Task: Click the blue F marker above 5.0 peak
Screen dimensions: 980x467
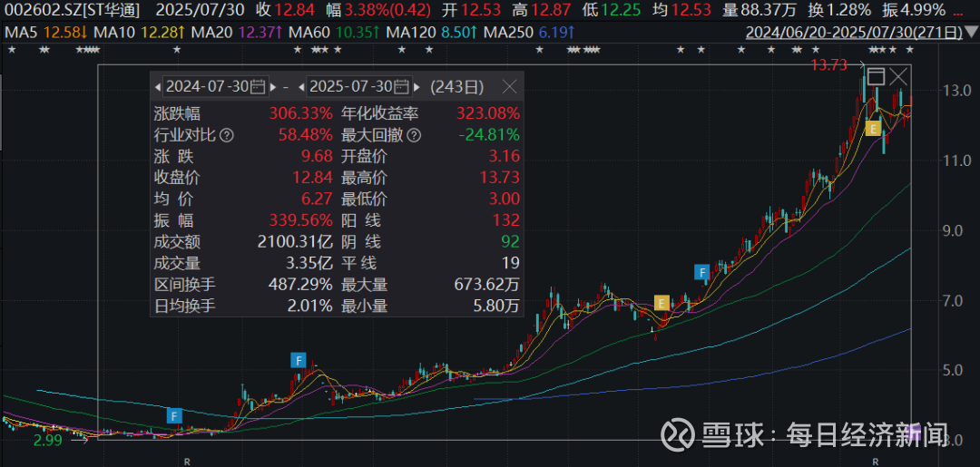Action: [x=299, y=360]
